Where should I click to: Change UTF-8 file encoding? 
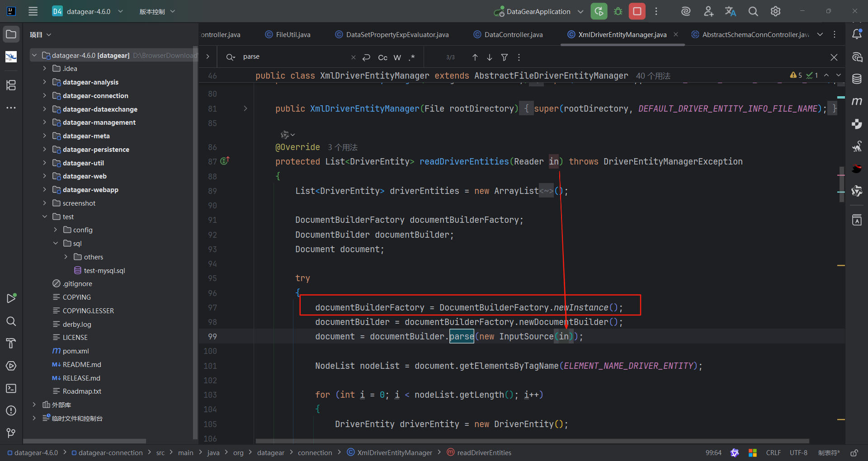(x=798, y=452)
